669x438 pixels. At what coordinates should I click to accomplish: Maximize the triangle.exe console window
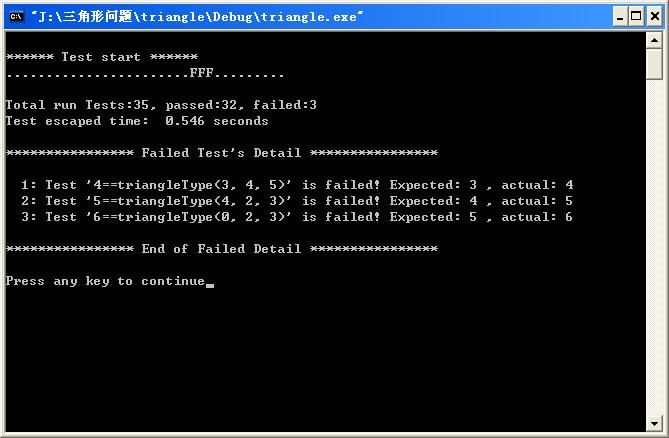tap(636, 17)
